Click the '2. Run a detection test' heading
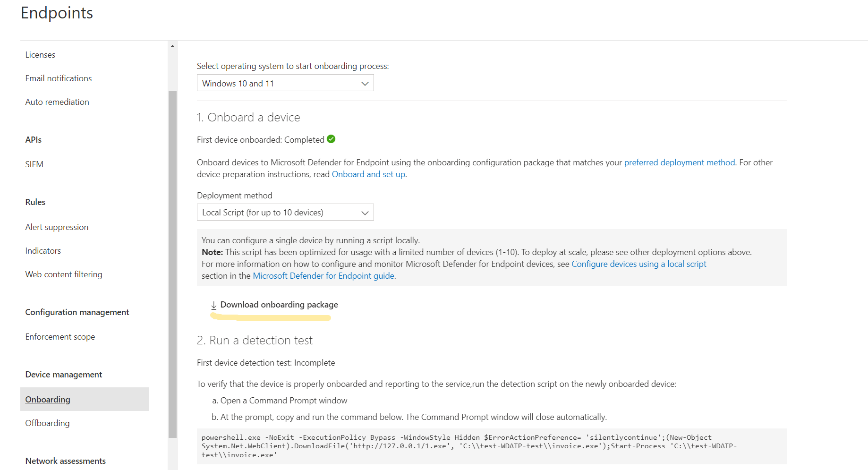 pyautogui.click(x=255, y=340)
